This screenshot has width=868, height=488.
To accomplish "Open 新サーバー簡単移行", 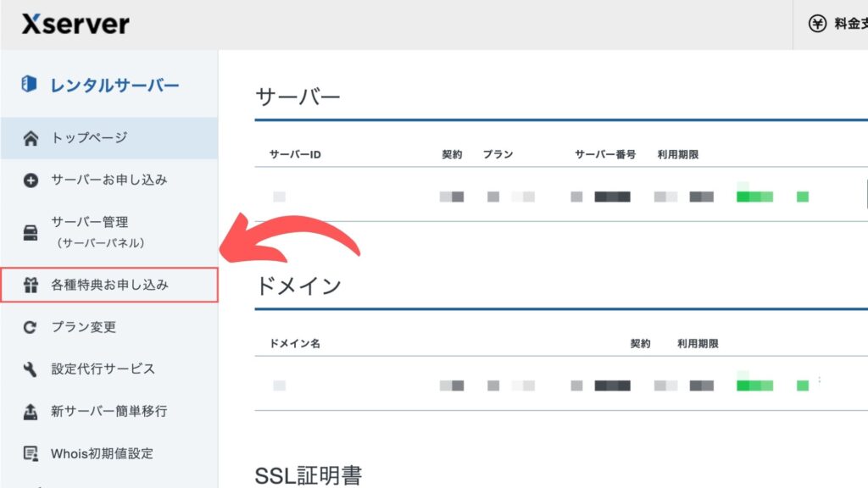I will coord(109,411).
